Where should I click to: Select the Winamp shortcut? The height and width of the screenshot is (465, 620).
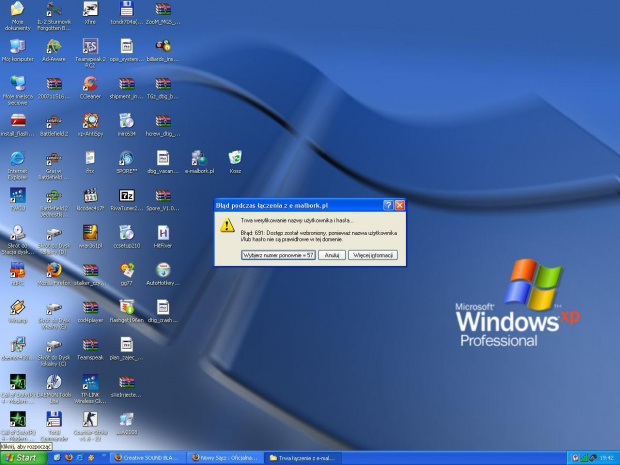click(x=17, y=311)
